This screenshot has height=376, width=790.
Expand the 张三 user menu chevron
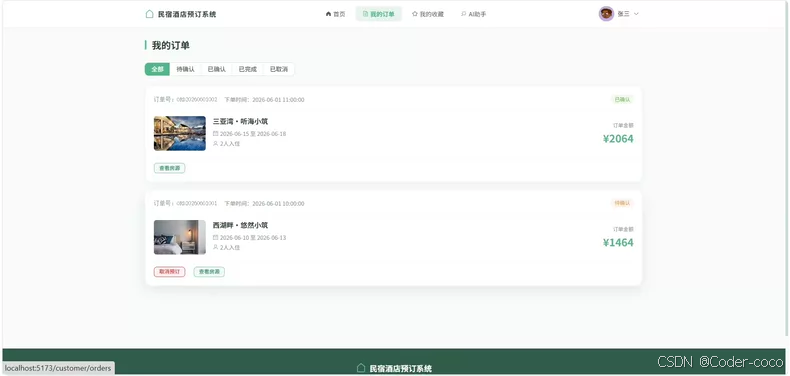point(636,14)
